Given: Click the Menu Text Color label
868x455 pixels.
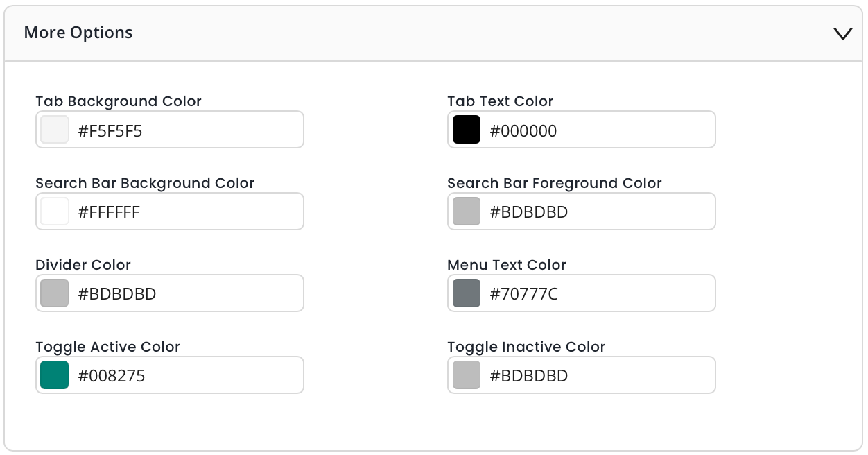Looking at the screenshot, I should [x=507, y=265].
